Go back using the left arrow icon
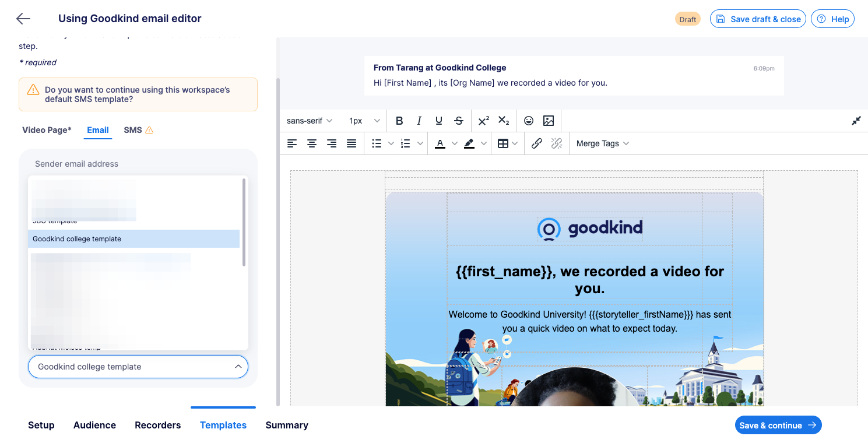The width and height of the screenshot is (868, 443). [23, 19]
